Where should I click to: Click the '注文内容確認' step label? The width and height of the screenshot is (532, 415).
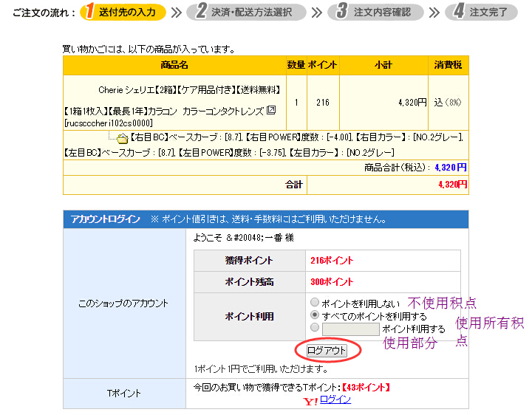click(382, 13)
